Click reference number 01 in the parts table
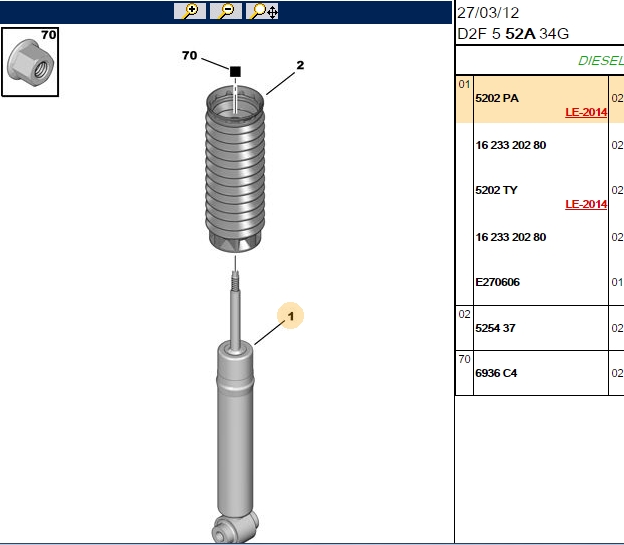The width and height of the screenshot is (624, 545). [464, 84]
